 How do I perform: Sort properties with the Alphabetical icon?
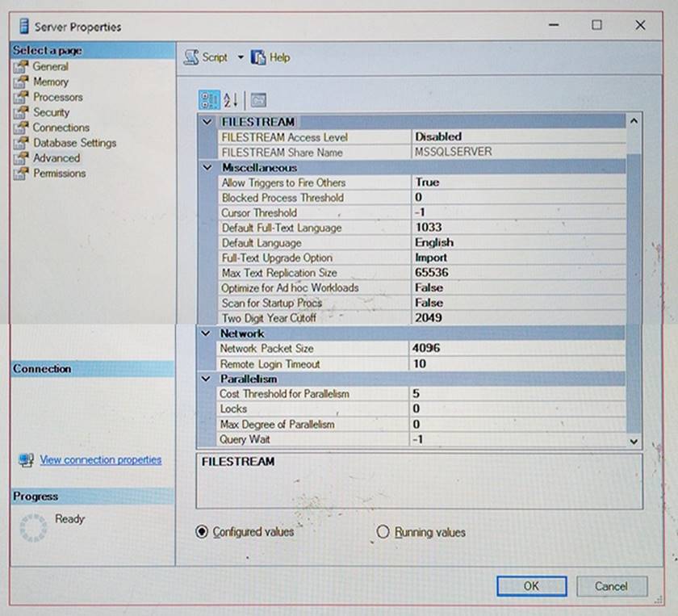point(231,100)
